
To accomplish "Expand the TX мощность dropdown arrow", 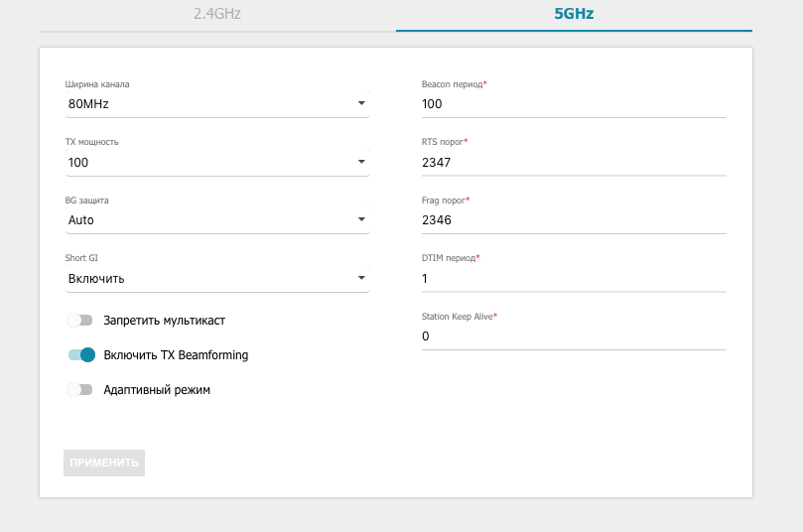I will 361,162.
